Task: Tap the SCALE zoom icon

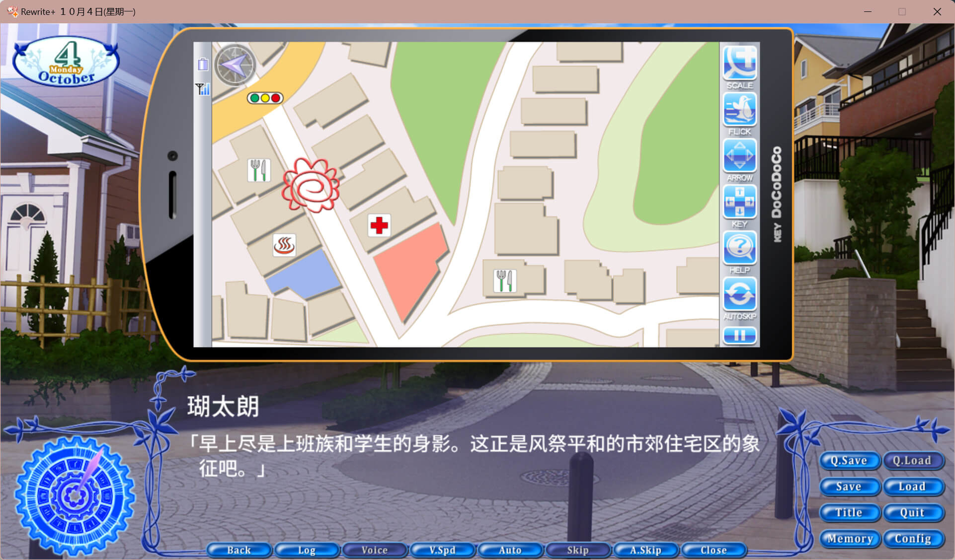Action: pyautogui.click(x=739, y=64)
